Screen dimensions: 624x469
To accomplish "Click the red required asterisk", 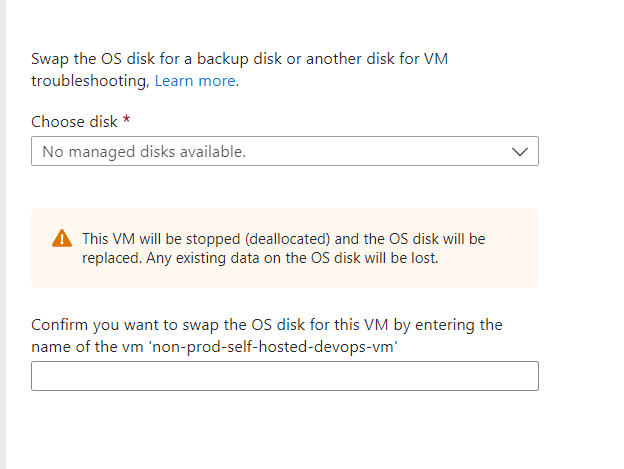I will click(x=127, y=120).
